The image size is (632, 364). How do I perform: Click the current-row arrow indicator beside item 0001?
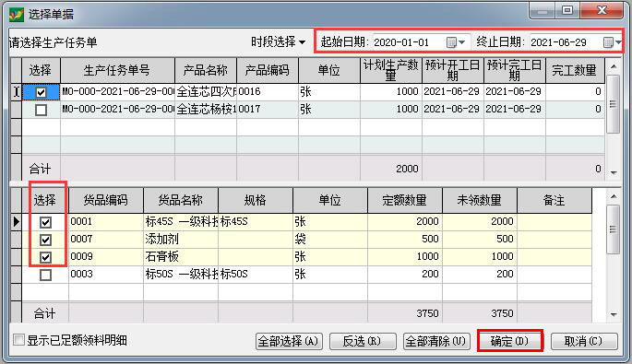click(16, 221)
